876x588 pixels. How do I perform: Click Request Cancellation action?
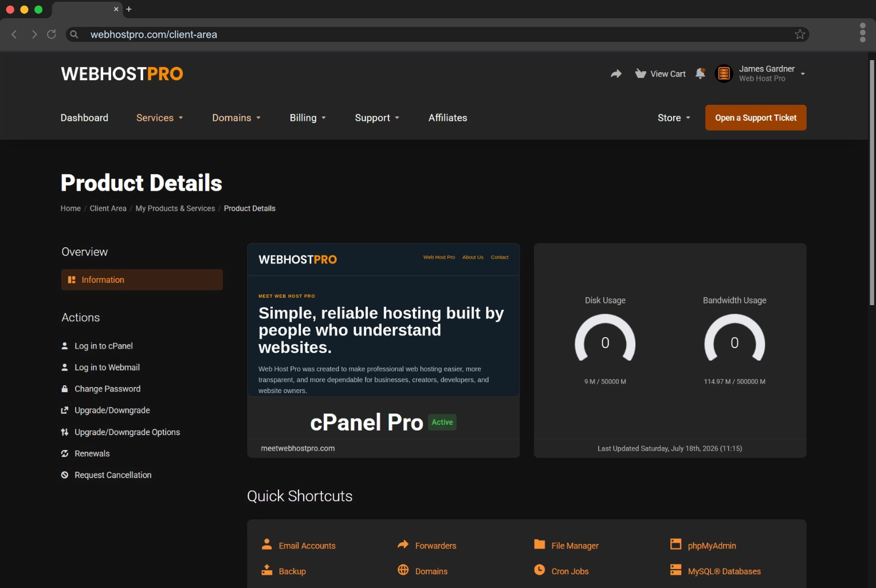[113, 475]
